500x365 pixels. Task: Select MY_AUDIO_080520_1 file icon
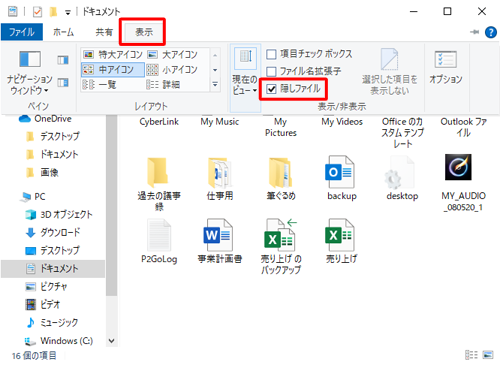pyautogui.click(x=458, y=167)
